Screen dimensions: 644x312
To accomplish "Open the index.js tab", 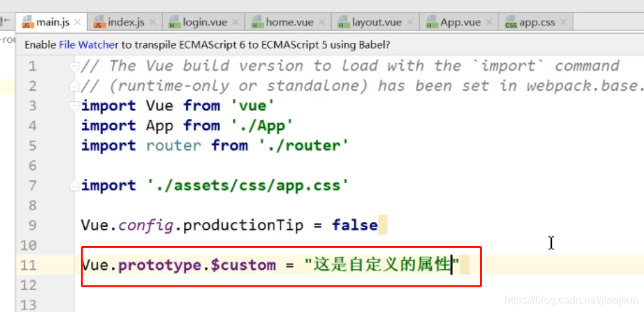I will click(x=126, y=22).
